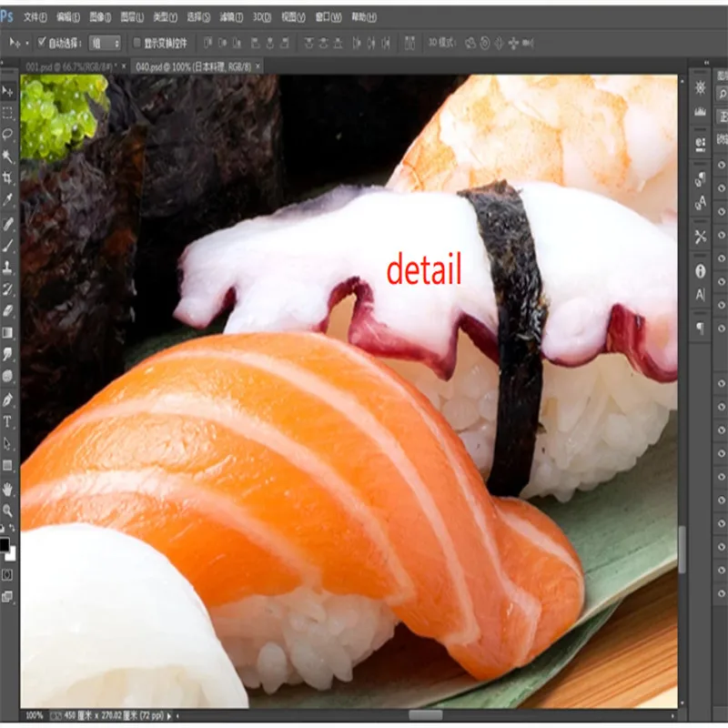Select the Lasso tool

coord(7,135)
